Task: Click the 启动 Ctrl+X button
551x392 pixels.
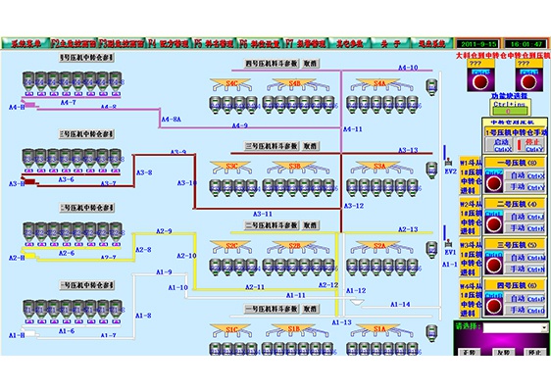Action: (500, 145)
